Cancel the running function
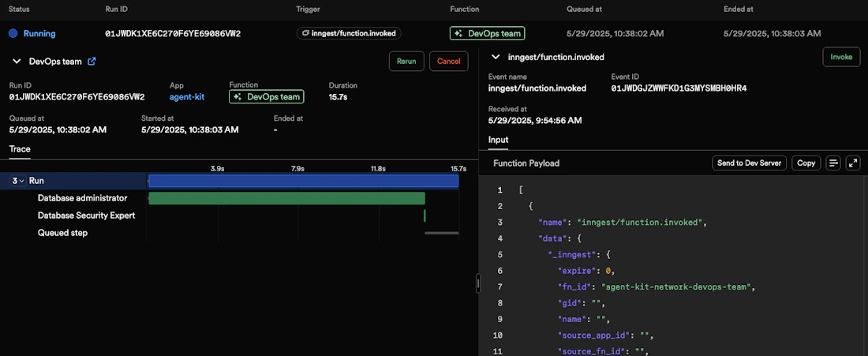This screenshot has height=356, width=868. pyautogui.click(x=448, y=62)
